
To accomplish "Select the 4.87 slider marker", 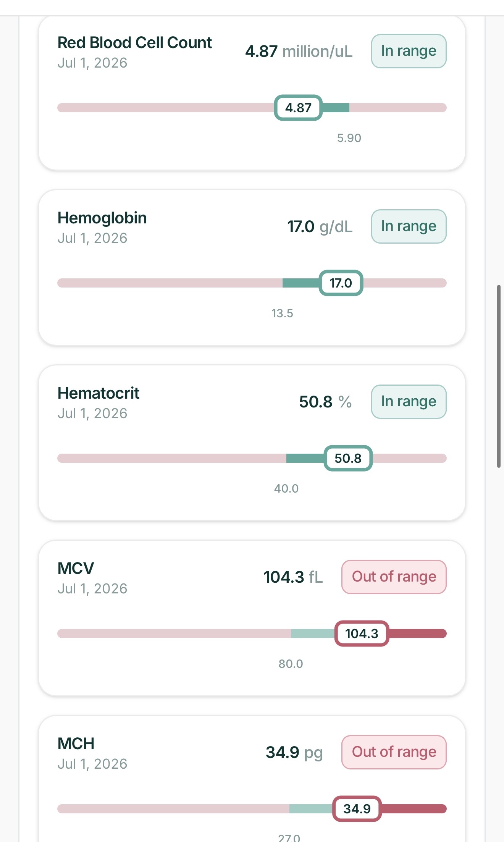I will [298, 108].
